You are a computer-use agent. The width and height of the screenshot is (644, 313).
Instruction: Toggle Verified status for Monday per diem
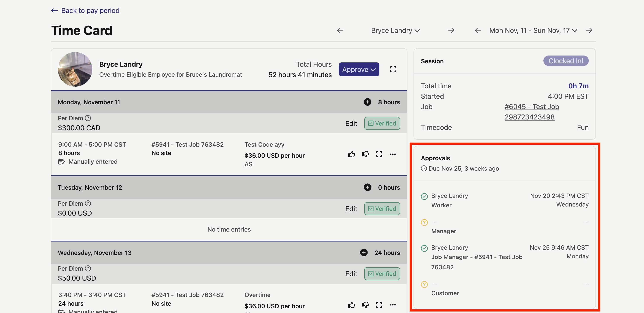382,123
